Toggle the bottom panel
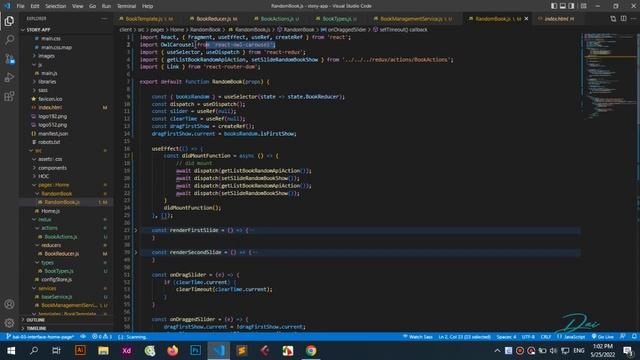 point(562,6)
